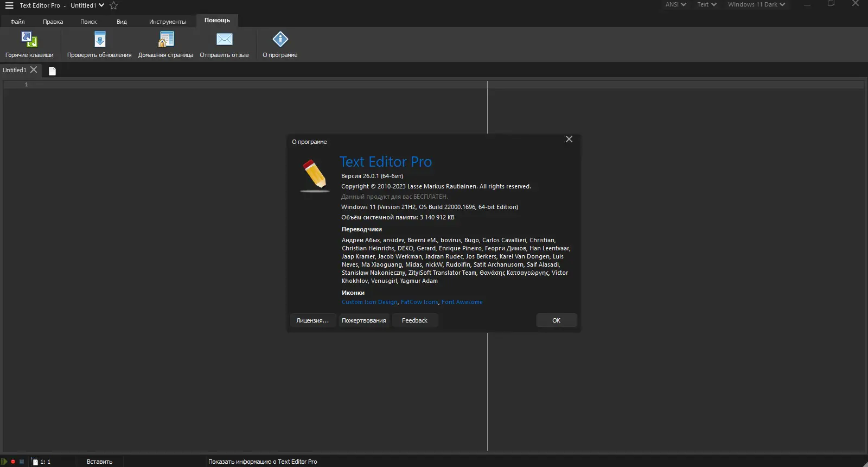
Task: Click the Переводчики heading
Action: pos(362,229)
